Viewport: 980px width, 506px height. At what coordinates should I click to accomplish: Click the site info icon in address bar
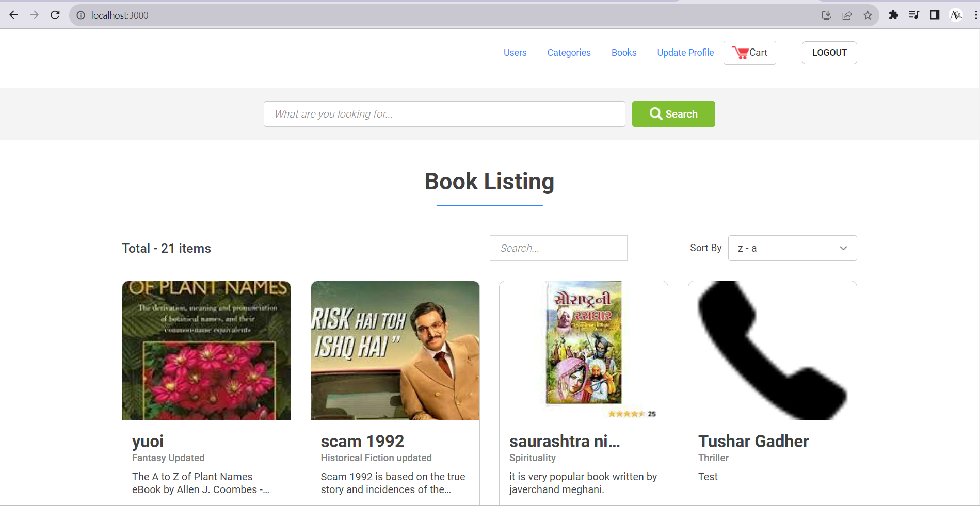point(81,15)
